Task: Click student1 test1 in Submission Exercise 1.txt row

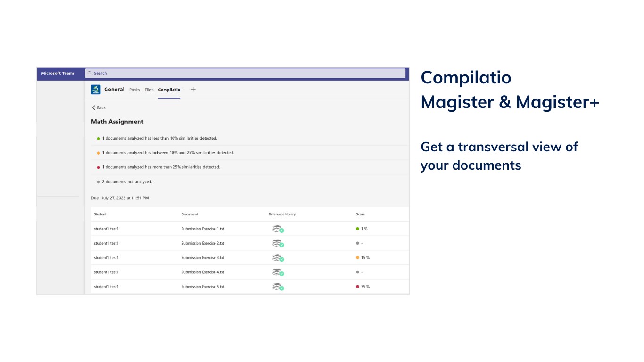Action: click(x=106, y=229)
